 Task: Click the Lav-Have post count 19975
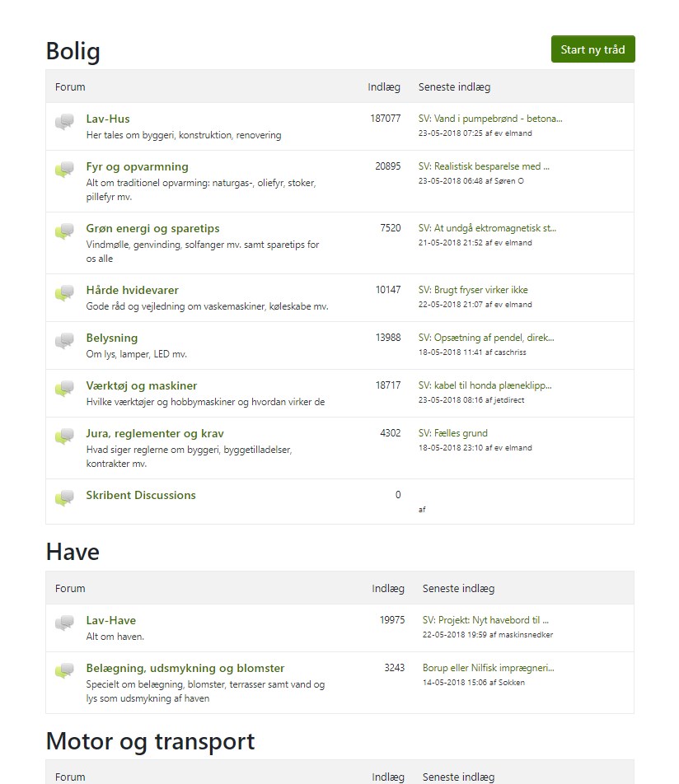coord(391,620)
